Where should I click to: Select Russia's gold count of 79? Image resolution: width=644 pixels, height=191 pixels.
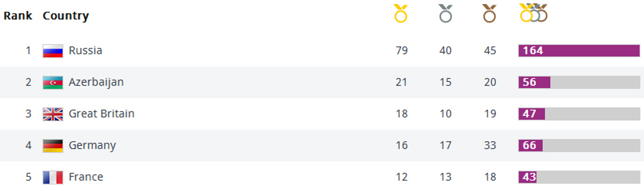click(x=401, y=51)
